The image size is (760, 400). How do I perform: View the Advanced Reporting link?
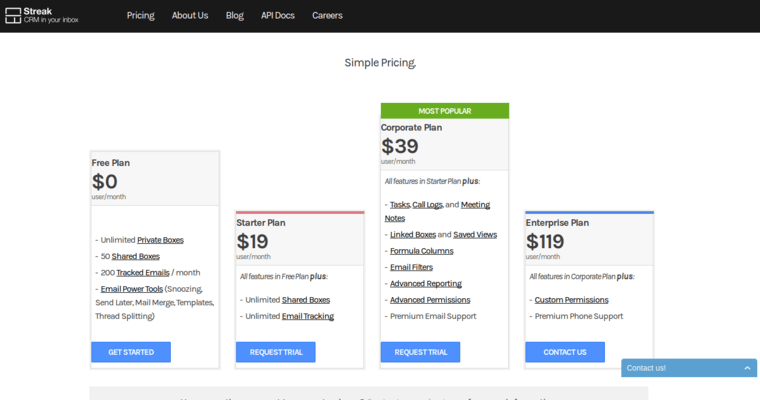(426, 284)
